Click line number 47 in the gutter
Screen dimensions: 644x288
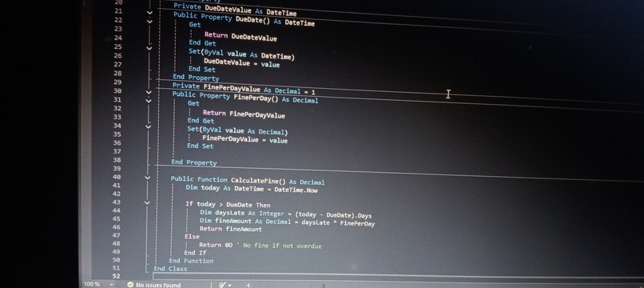(116, 235)
